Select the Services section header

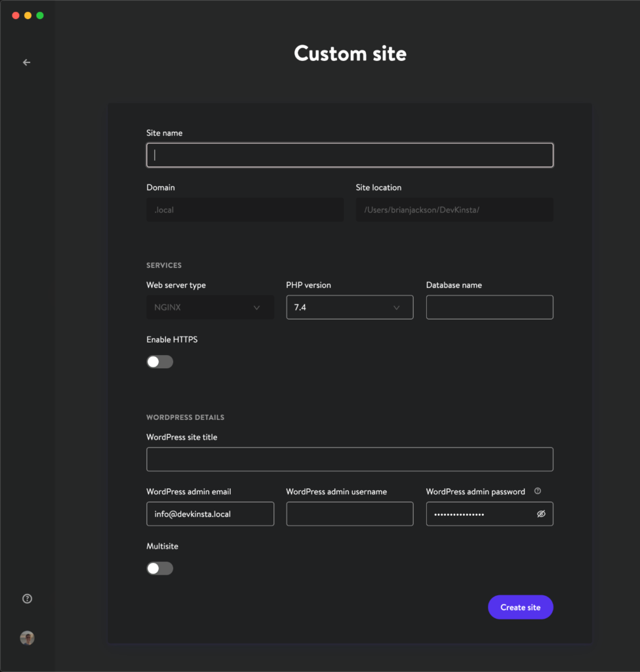tap(163, 265)
